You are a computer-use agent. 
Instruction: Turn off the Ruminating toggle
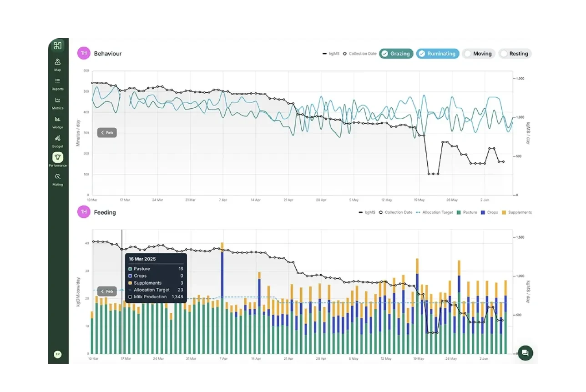coord(437,53)
